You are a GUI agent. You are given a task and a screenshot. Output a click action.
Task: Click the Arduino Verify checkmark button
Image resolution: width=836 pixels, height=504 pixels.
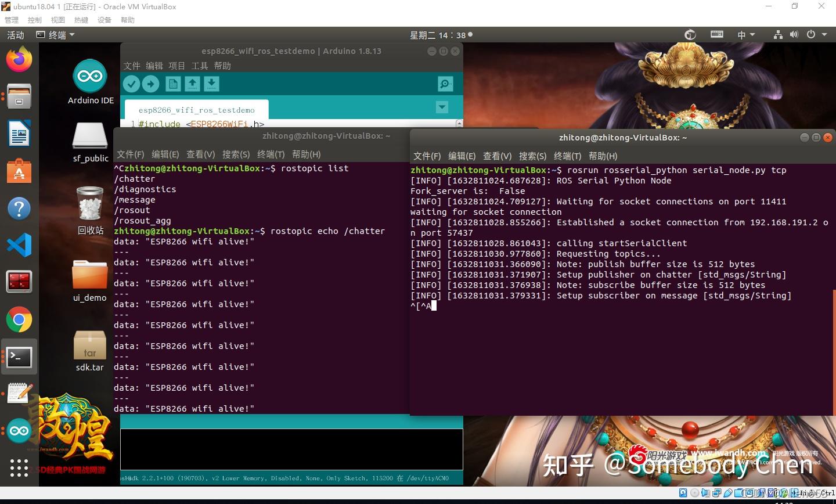132,84
